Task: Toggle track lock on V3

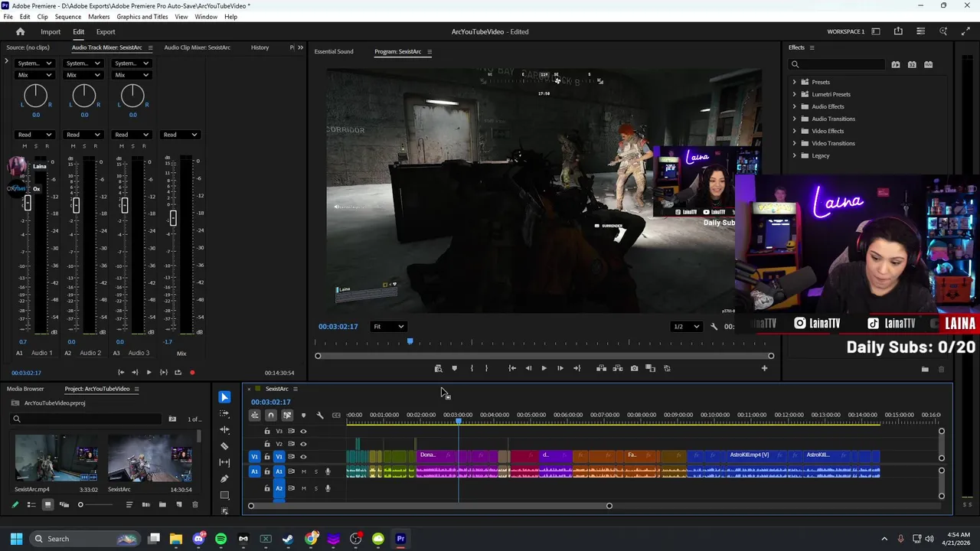Action: [x=267, y=431]
